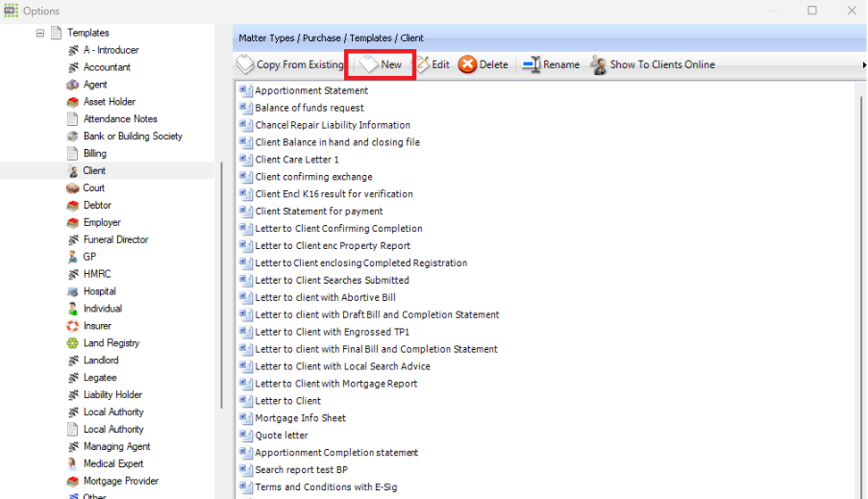Expand the toolbar overflow arrow
The width and height of the screenshot is (868, 499).
863,64
